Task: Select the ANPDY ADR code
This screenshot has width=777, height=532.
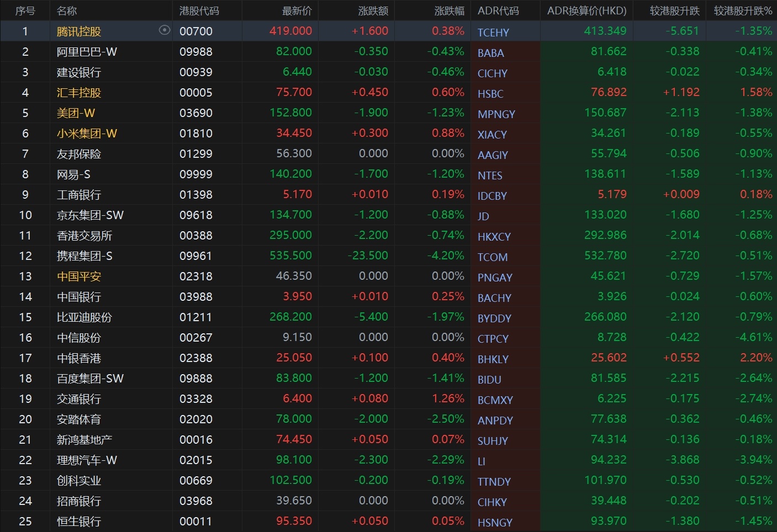Action: pyautogui.click(x=495, y=421)
